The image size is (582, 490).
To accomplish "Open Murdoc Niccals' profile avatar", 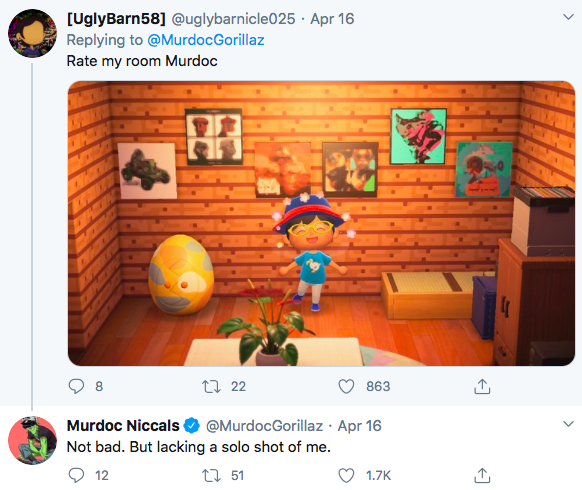I will pyautogui.click(x=33, y=440).
